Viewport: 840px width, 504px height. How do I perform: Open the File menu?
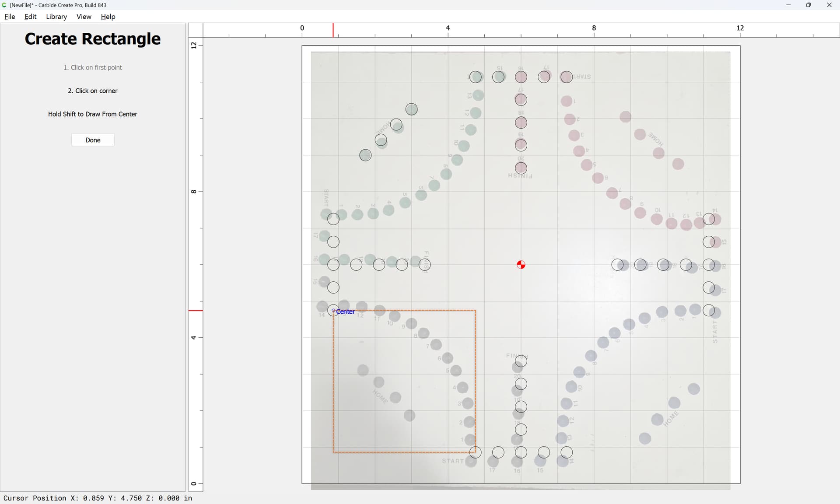click(10, 17)
